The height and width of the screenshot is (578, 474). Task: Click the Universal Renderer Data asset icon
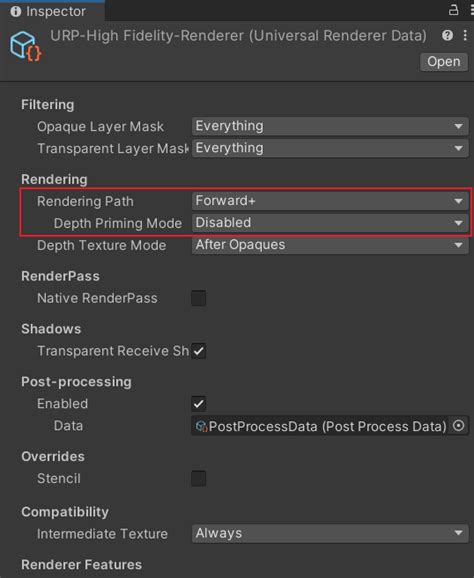tap(25, 46)
